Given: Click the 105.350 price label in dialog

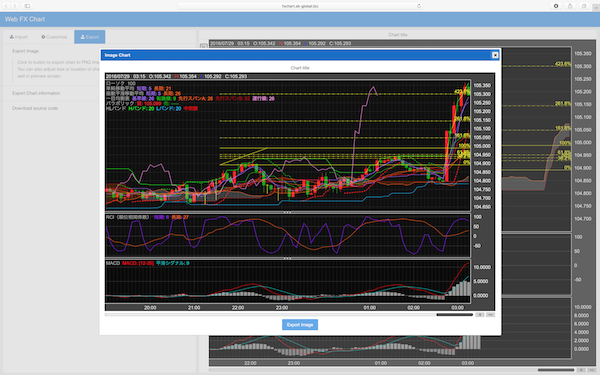Looking at the screenshot, I should (482, 85).
